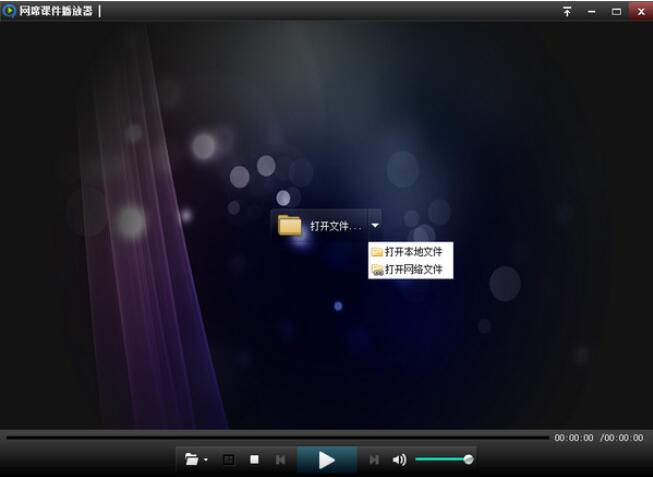
Task: Maximize the player window
Action: pos(615,11)
